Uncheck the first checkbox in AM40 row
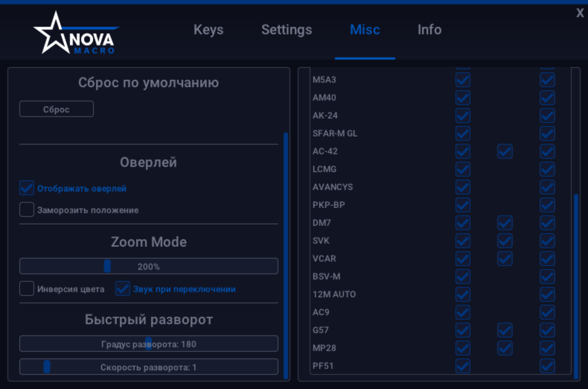The image size is (588, 389). (463, 98)
